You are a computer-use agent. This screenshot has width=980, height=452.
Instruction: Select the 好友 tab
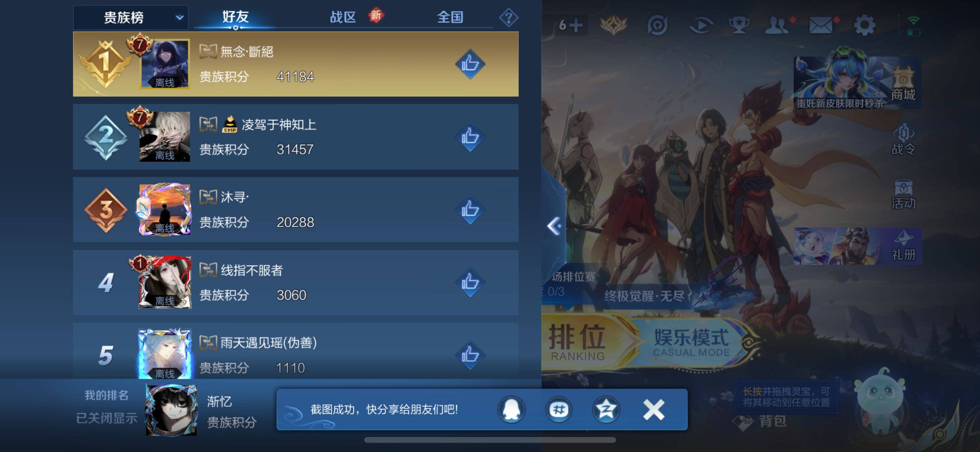tap(235, 17)
